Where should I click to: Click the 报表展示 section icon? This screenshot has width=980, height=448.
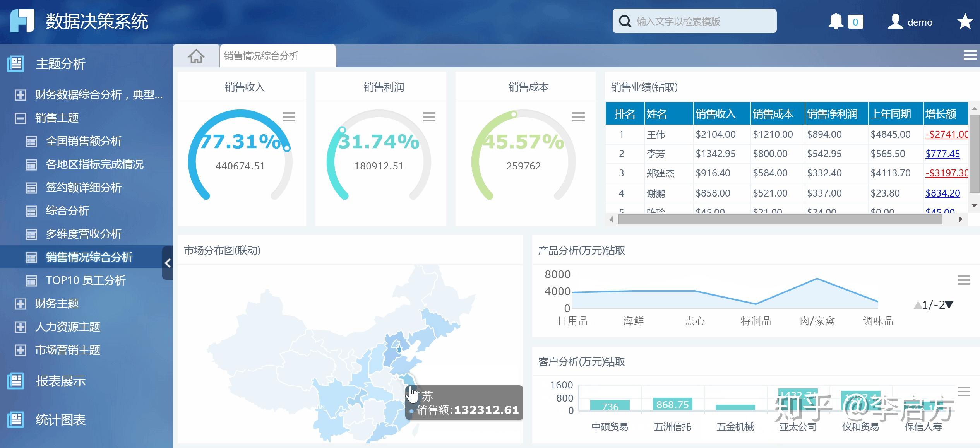pyautogui.click(x=15, y=381)
